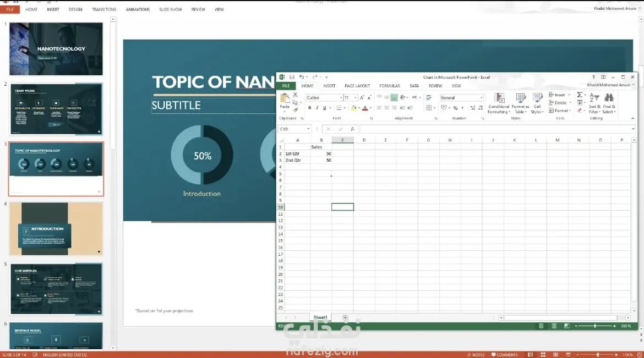Open the Name Box C10 dropdown
The height and width of the screenshot is (358, 644).
(x=308, y=129)
